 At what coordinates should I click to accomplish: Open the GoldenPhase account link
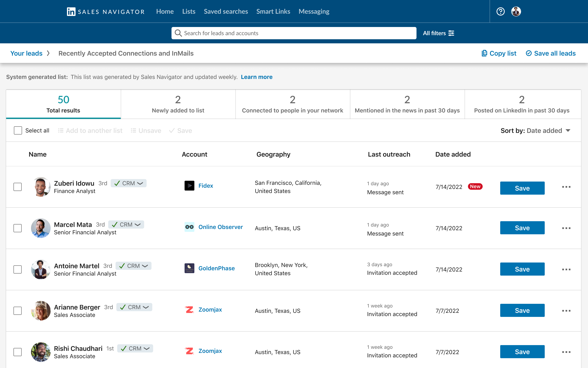[x=216, y=268]
